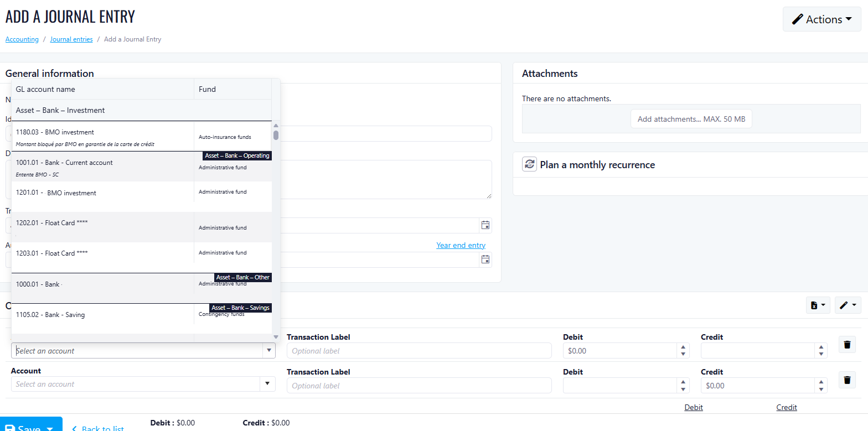This screenshot has height=431, width=868.
Task: Open Journal entries breadcrumb link
Action: click(x=71, y=39)
